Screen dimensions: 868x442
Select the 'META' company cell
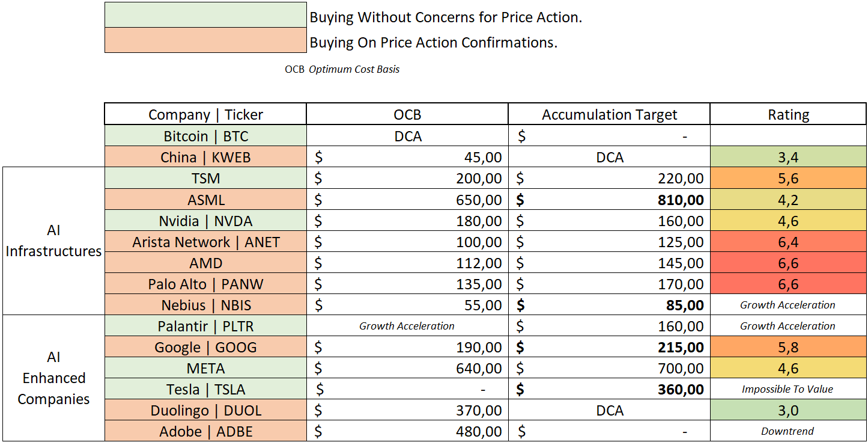tap(205, 367)
